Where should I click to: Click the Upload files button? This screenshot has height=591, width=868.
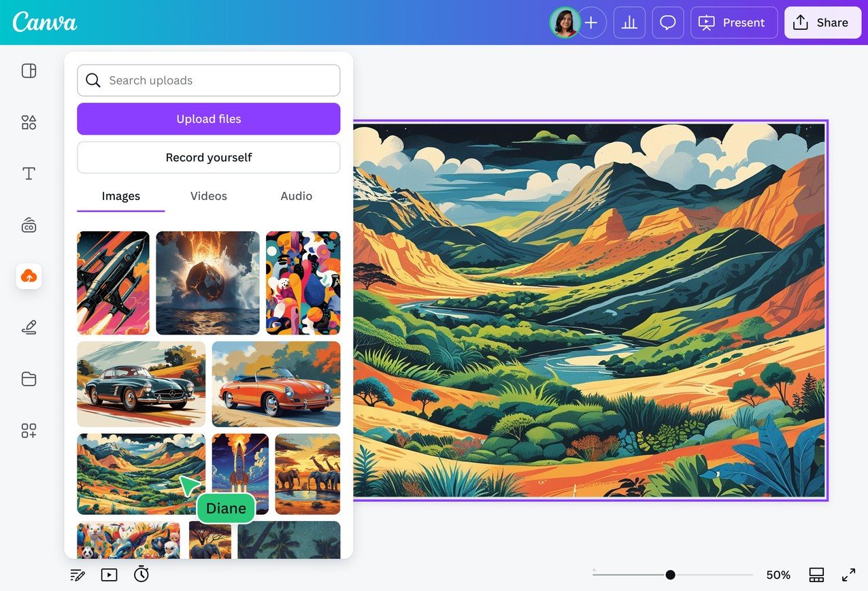(x=208, y=119)
